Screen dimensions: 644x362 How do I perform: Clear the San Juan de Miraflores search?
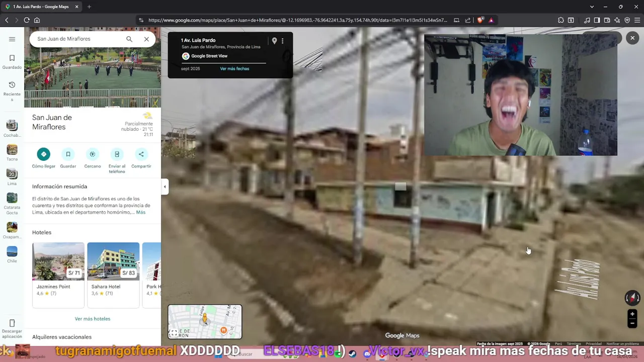click(x=146, y=39)
